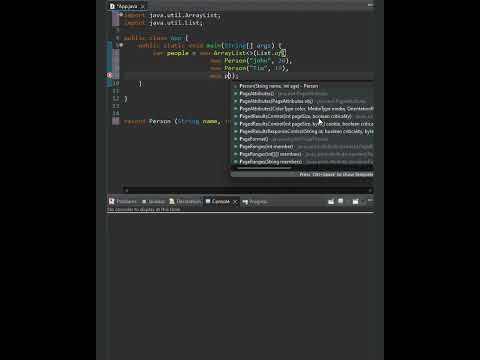Click the Person record declaration text
This screenshot has height=360, width=480.
point(177,121)
